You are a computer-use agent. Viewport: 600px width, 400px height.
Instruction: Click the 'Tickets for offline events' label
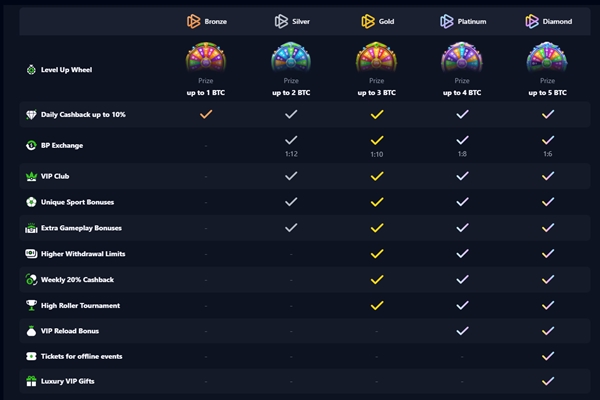click(x=82, y=356)
